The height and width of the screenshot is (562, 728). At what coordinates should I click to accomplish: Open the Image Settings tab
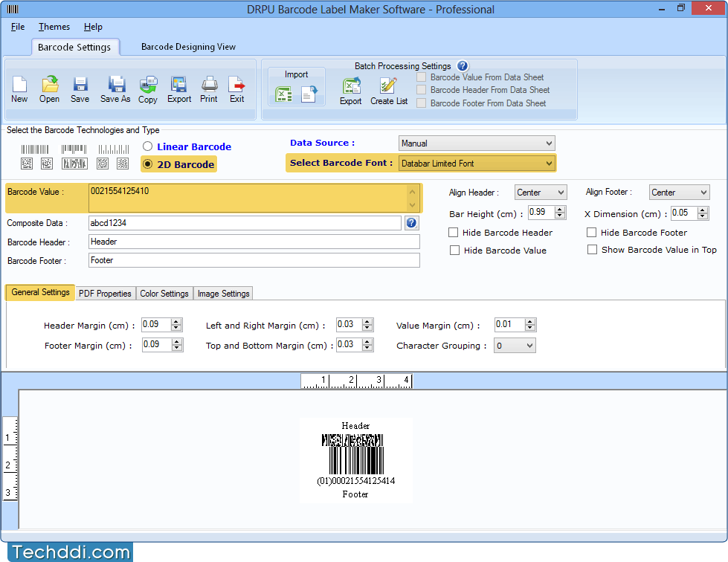tap(223, 294)
